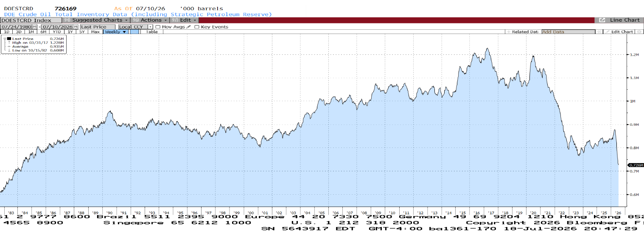This screenshot has width=644, height=241.
Task: Click the Add Data input field
Action: coord(568,32)
